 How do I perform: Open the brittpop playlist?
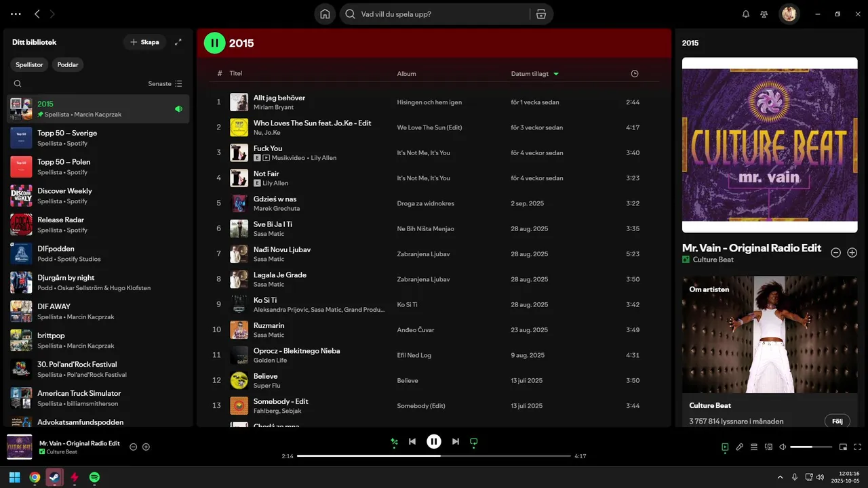tap(98, 340)
